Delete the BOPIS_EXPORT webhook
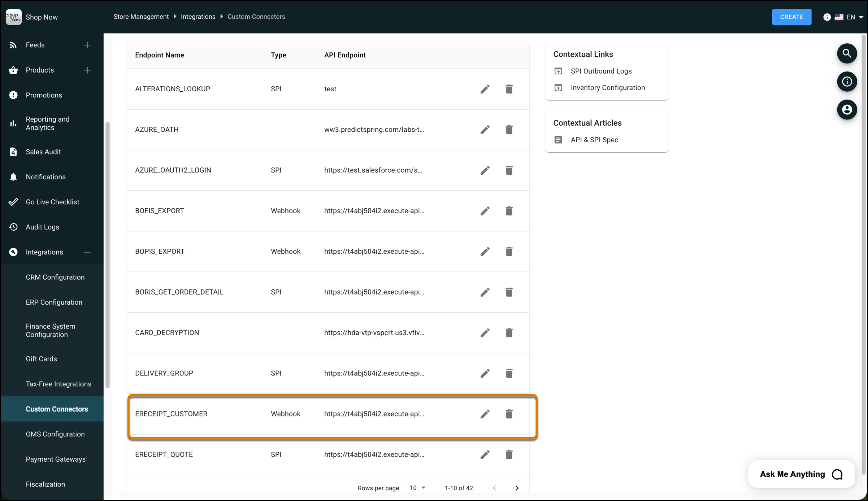The image size is (868, 501). click(x=509, y=251)
